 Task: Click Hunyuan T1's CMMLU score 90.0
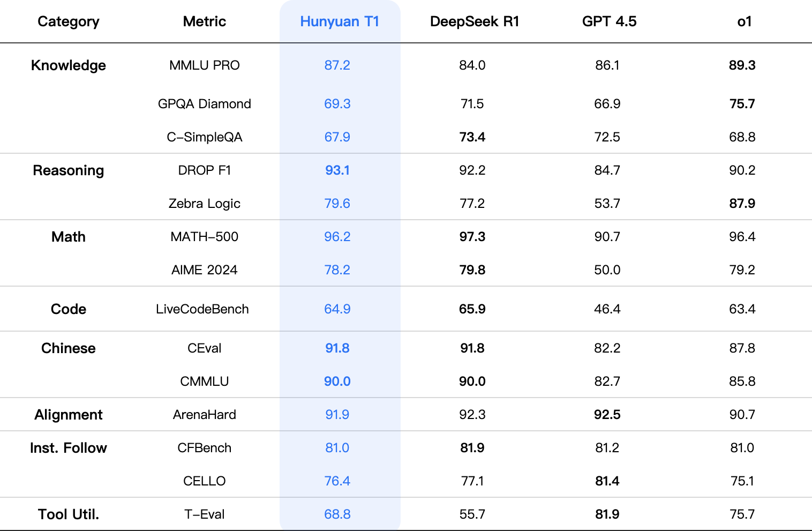[x=337, y=382]
